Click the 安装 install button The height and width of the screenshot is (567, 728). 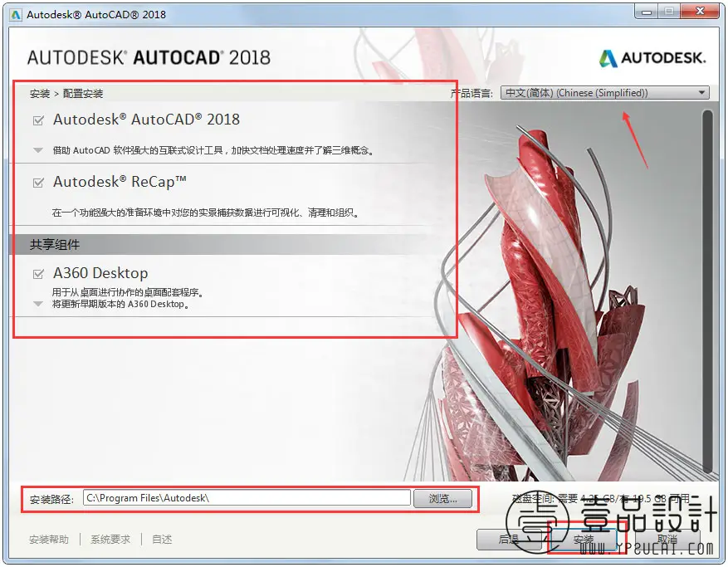tap(583, 539)
